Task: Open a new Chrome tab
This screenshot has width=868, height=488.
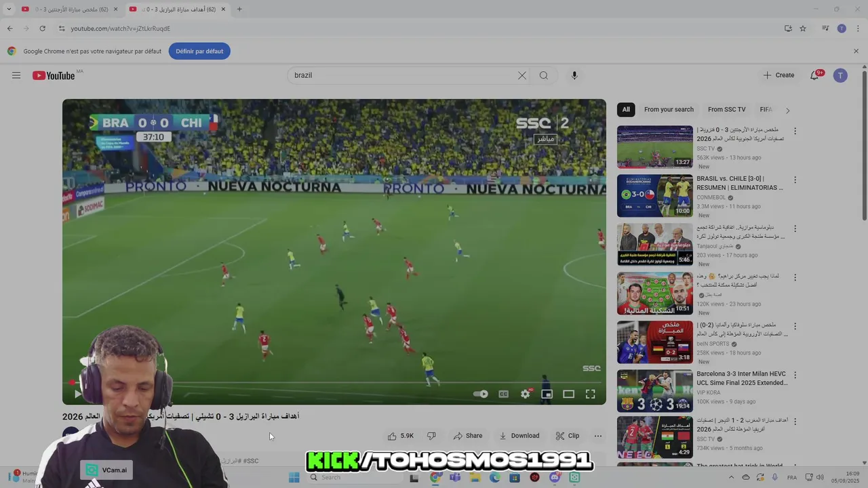Action: tap(239, 9)
